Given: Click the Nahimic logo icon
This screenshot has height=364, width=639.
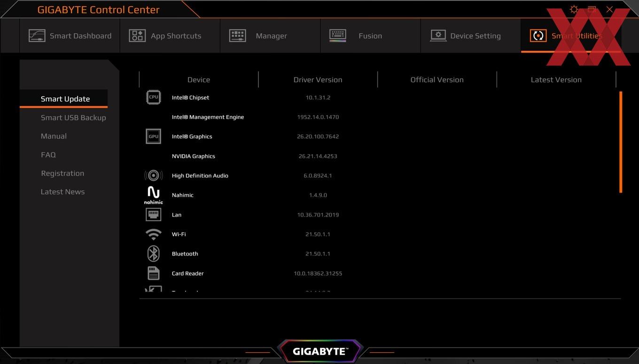Looking at the screenshot, I should coord(154,195).
